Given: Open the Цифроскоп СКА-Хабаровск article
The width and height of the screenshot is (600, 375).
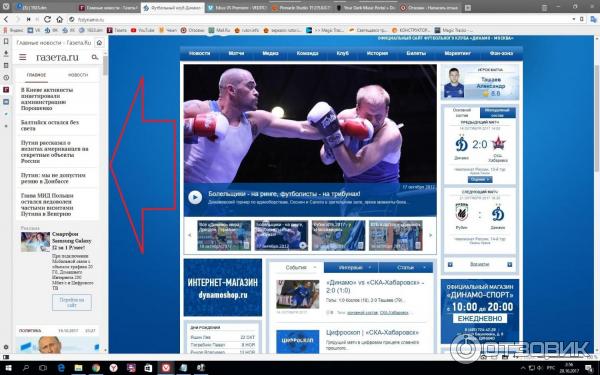Looking at the screenshot, I should click(x=372, y=333).
